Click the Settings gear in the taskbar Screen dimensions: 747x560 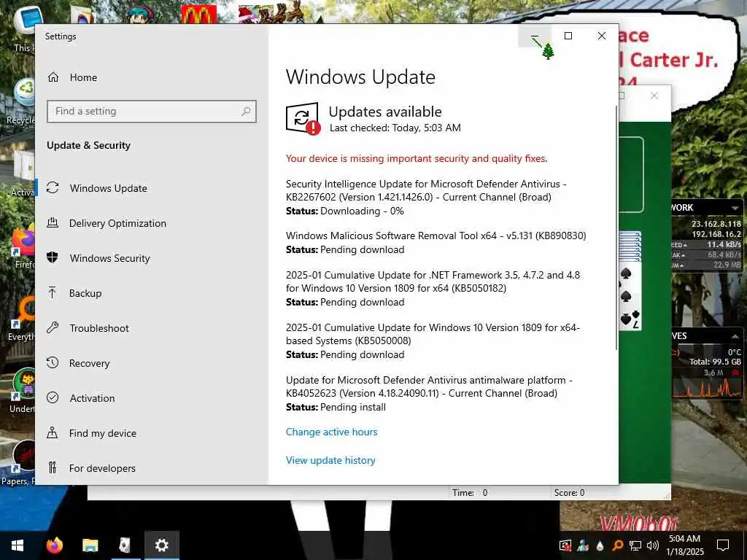(161, 545)
